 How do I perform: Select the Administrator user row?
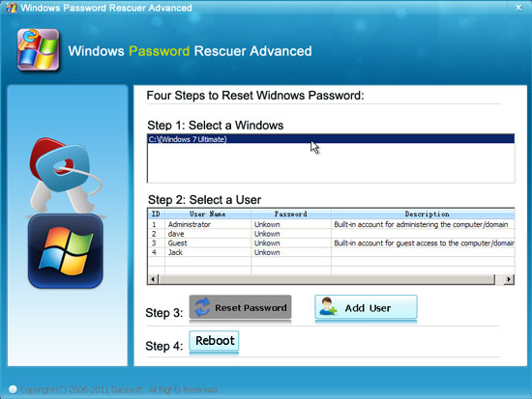click(331, 224)
